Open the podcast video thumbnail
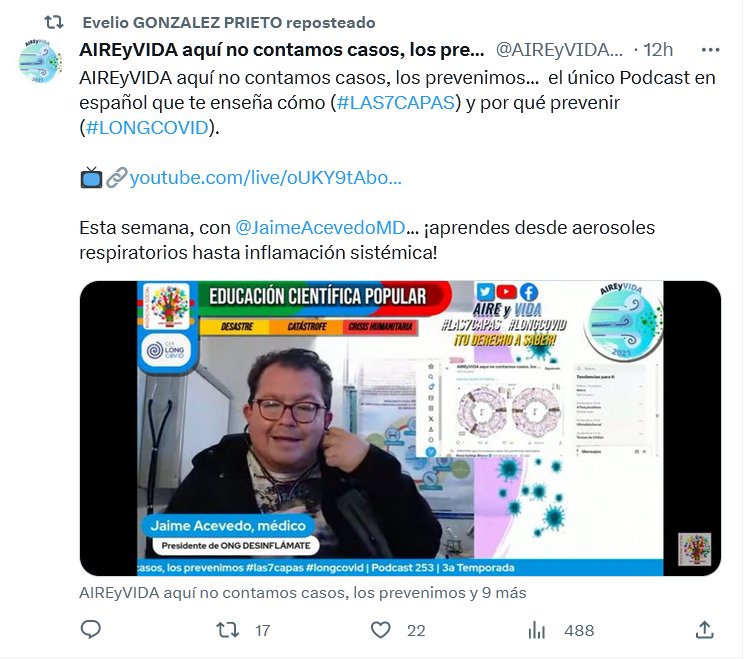Image resolution: width=756 pixels, height=660 pixels. (400, 428)
